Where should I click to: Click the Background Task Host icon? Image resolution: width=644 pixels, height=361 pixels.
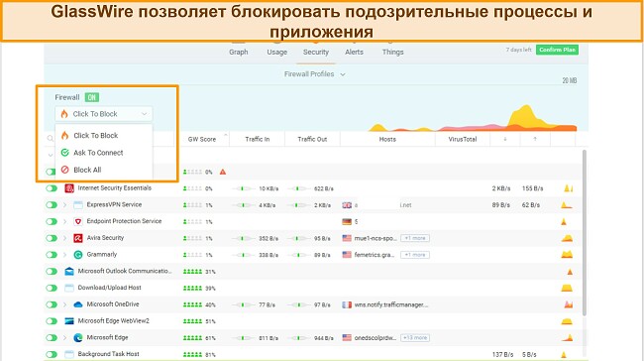pyautogui.click(x=69, y=354)
